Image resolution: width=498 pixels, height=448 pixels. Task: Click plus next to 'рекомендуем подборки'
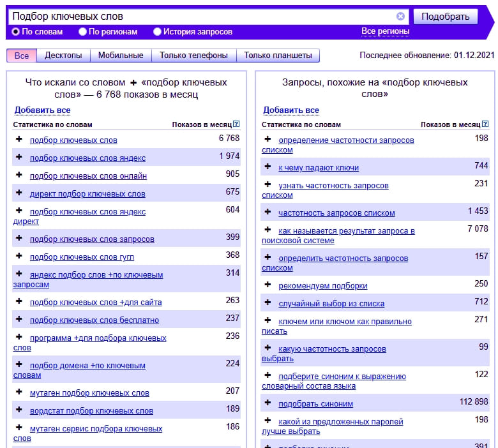pos(268,285)
